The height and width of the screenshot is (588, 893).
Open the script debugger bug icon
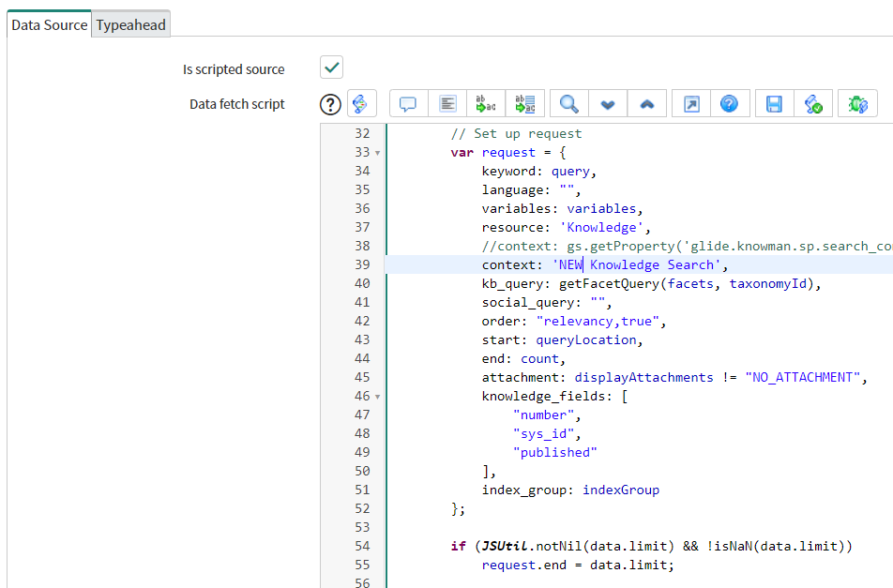pyautogui.click(x=857, y=103)
